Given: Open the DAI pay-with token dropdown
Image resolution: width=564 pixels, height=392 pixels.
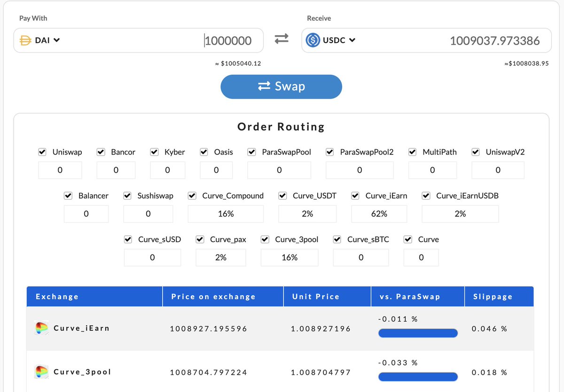Looking at the screenshot, I should tap(40, 40).
